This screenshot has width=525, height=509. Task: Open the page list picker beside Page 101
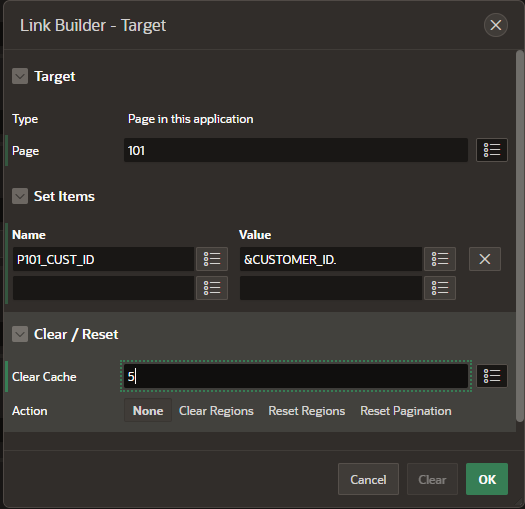tap(492, 150)
